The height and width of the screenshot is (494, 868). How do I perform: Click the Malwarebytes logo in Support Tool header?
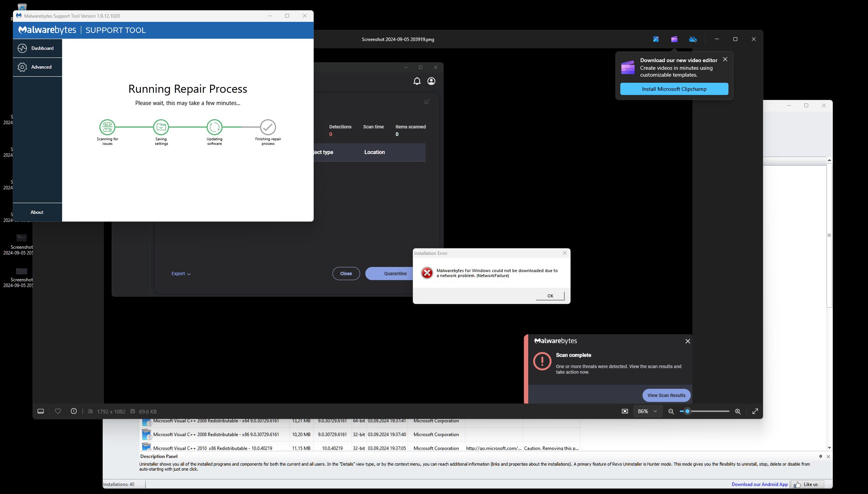[47, 30]
